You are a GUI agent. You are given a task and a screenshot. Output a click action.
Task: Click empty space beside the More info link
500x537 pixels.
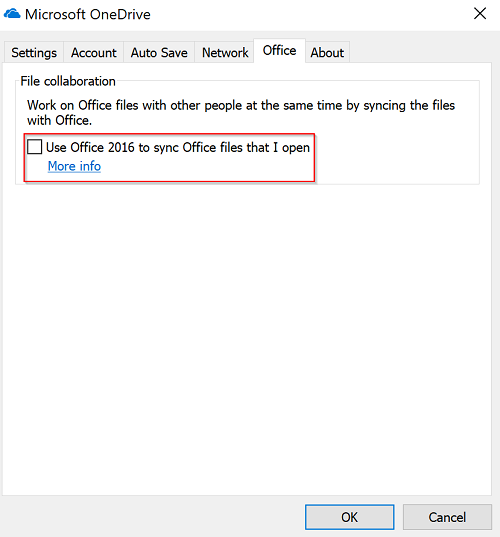205,167
